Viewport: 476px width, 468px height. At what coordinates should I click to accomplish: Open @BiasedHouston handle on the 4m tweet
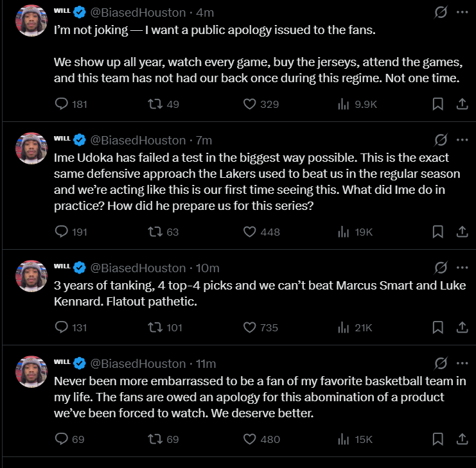click(x=138, y=13)
